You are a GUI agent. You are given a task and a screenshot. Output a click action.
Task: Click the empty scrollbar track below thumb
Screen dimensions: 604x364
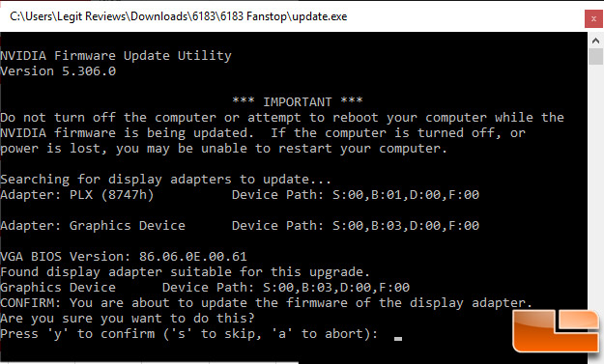(x=595, y=184)
